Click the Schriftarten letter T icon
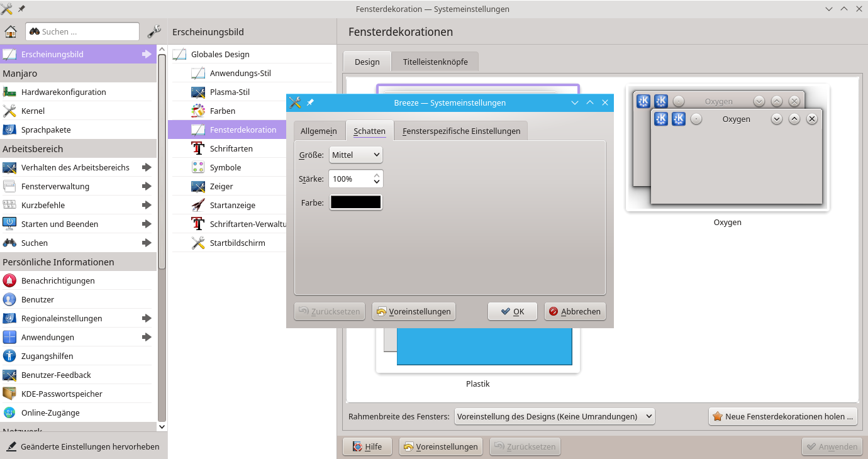Viewport: 868px width, 459px height. [x=198, y=148]
